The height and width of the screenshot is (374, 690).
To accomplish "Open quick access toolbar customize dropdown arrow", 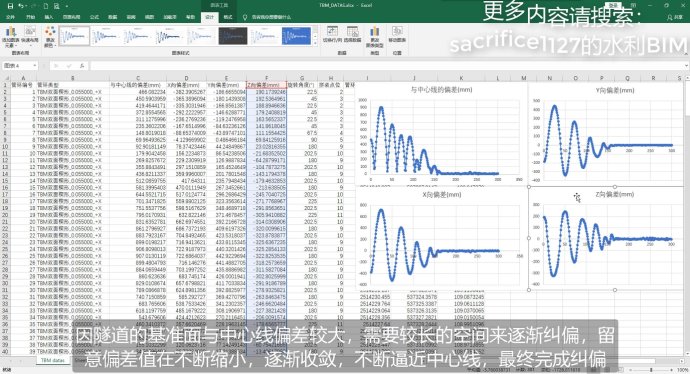I will point(67,6).
